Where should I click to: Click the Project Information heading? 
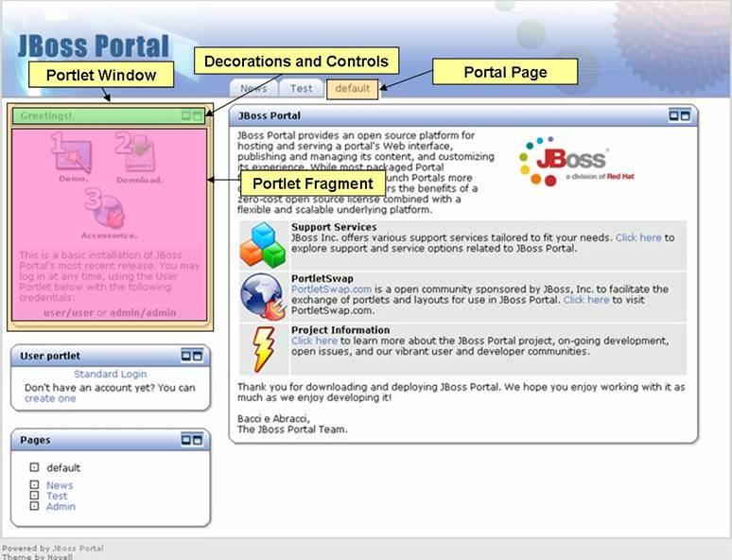340,330
